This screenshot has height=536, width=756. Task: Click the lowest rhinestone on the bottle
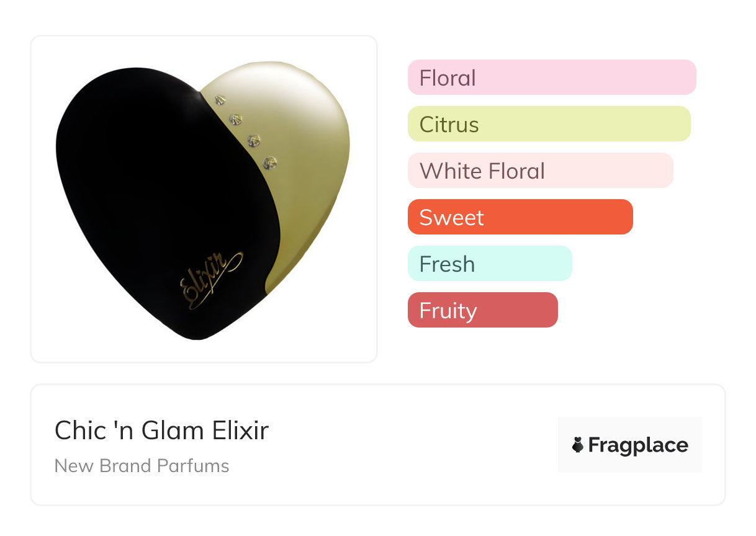click(x=270, y=163)
